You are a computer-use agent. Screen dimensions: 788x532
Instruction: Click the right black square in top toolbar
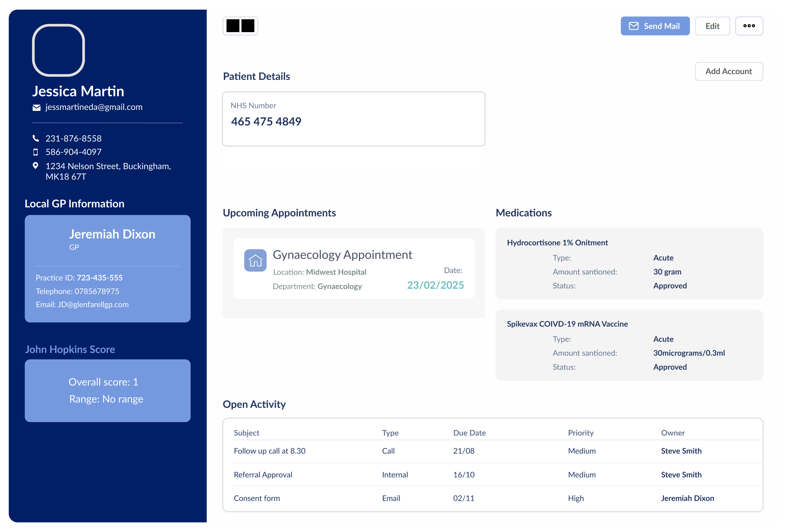[x=248, y=26]
